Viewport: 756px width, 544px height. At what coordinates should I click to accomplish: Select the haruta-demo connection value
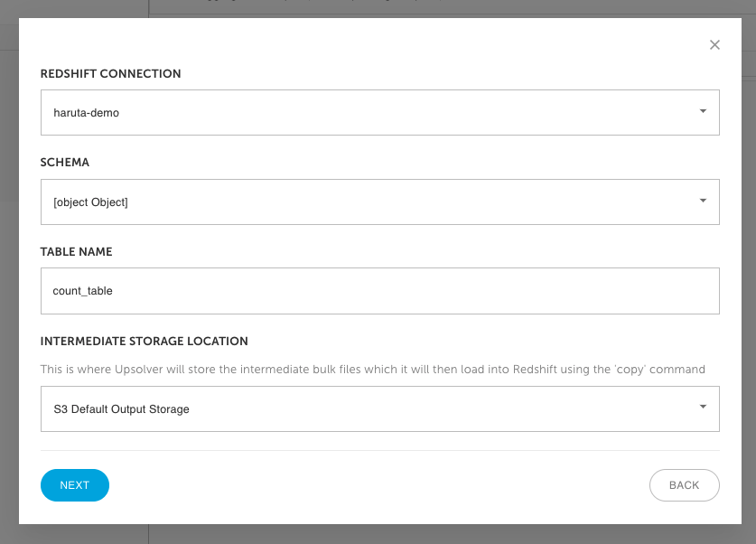tap(87, 113)
